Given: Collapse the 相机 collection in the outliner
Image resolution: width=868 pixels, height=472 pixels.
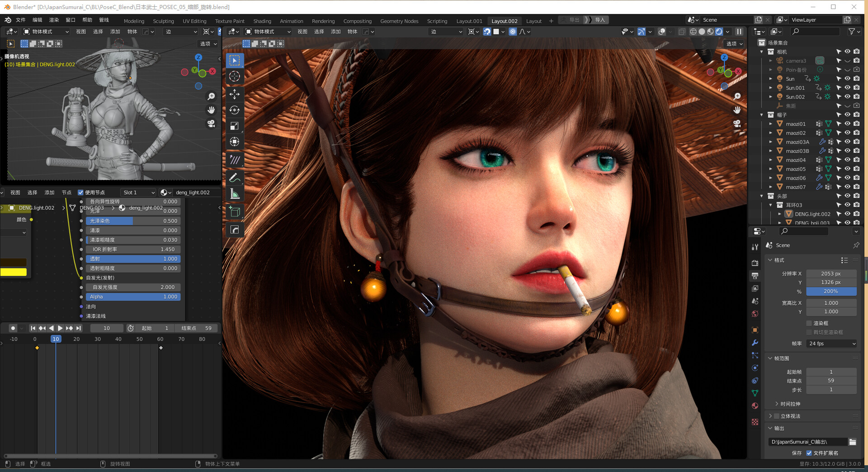Looking at the screenshot, I should tap(762, 52).
